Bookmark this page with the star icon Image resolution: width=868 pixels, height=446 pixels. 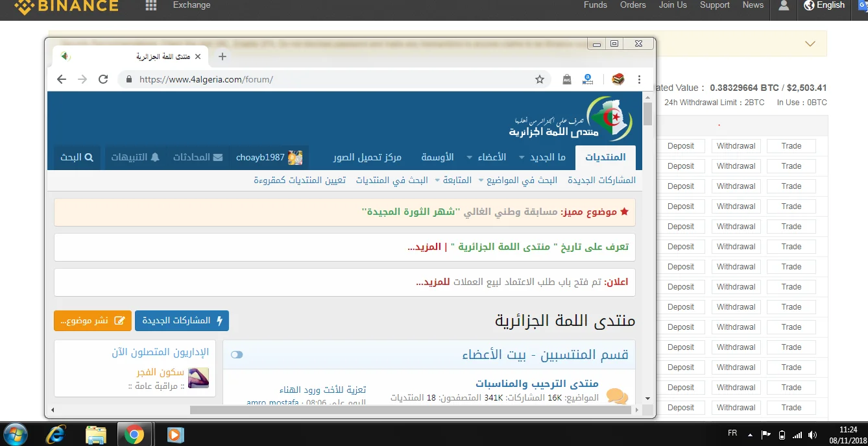tap(539, 79)
